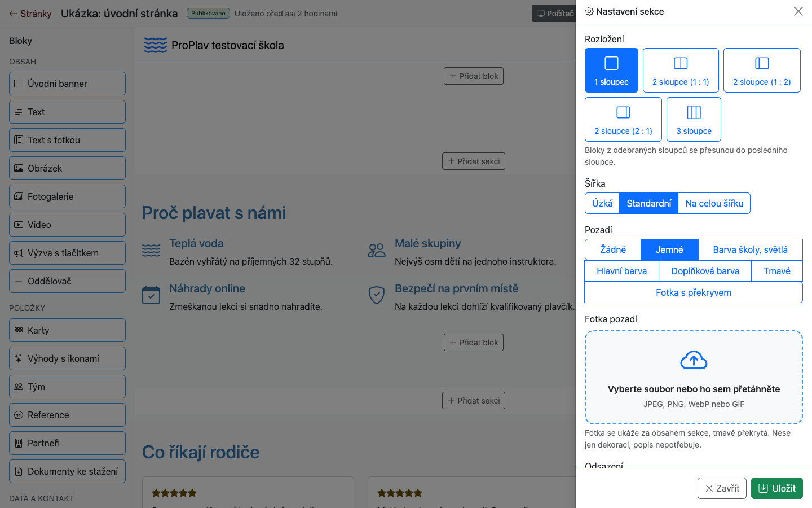The width and height of the screenshot is (812, 508).
Task: Click Přidat blok above Proč plavat s námi
Action: point(474,76)
